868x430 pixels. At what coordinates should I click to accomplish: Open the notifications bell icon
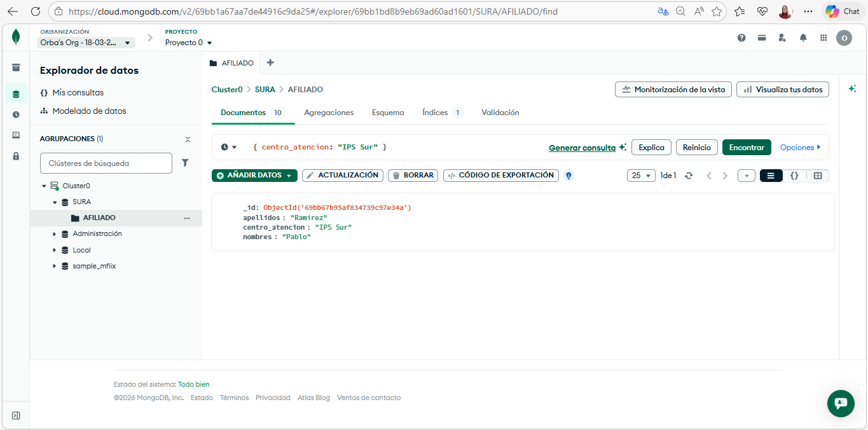803,38
